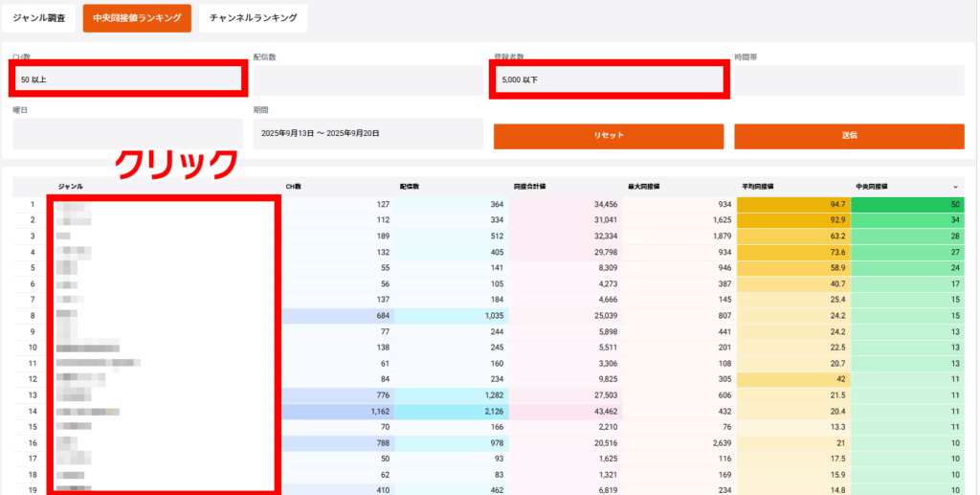Open the 曜日 filter field
Image resolution: width=980 pixels, height=495 pixels.
tap(127, 134)
